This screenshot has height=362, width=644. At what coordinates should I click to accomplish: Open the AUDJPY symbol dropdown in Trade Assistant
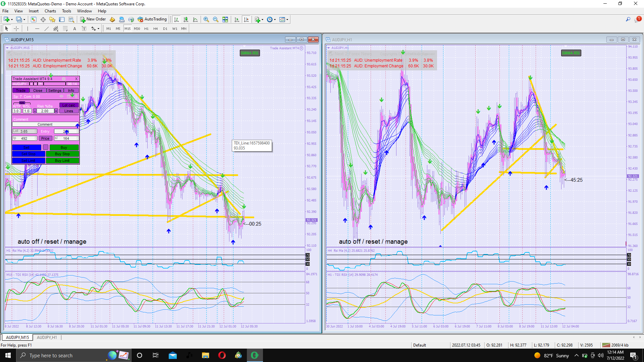click(x=20, y=84)
